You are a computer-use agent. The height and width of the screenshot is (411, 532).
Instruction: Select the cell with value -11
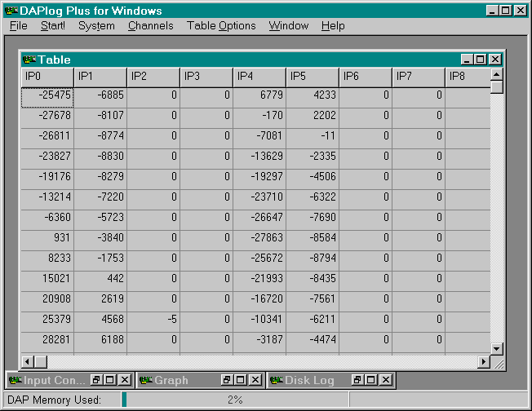pyautogui.click(x=313, y=139)
